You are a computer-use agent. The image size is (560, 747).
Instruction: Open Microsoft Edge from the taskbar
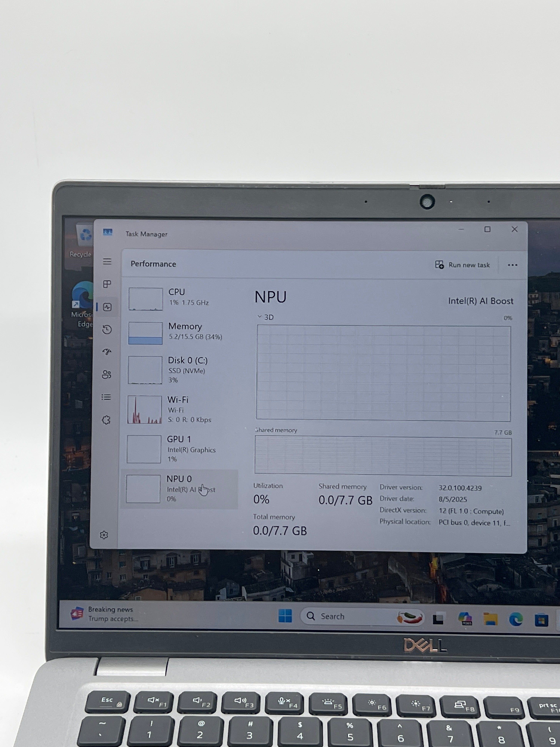(x=516, y=619)
